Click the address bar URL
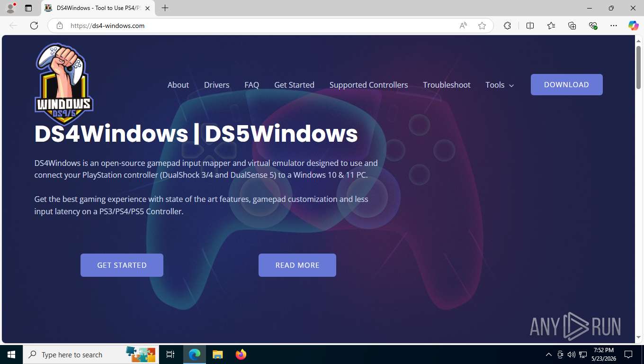The width and height of the screenshot is (644, 364). [x=107, y=26]
